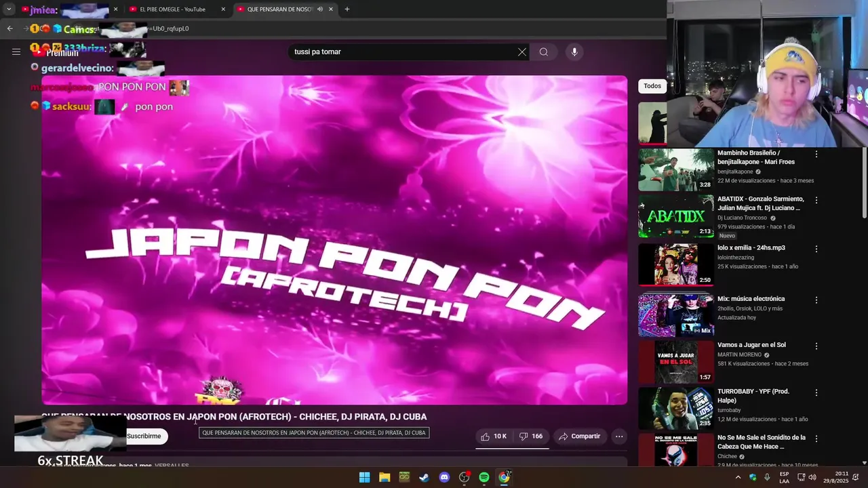Image resolution: width=868 pixels, height=488 pixels.
Task: Open more actions three-dot menu under video
Action: tap(619, 436)
